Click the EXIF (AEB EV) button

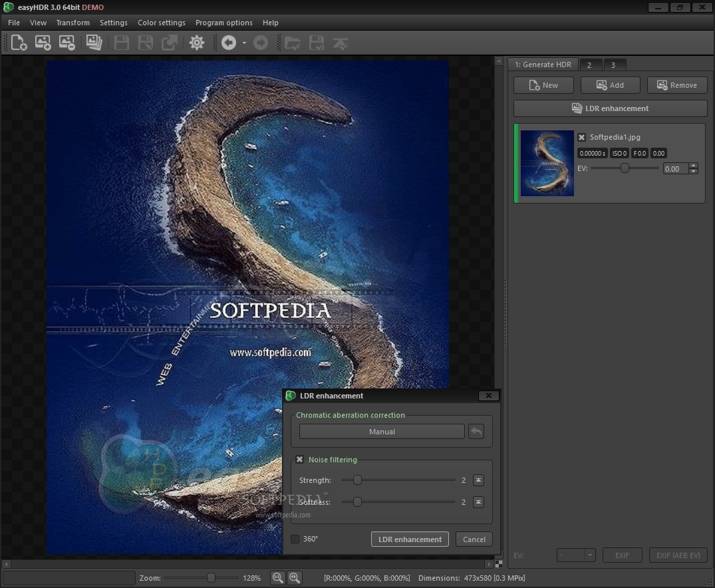click(678, 555)
